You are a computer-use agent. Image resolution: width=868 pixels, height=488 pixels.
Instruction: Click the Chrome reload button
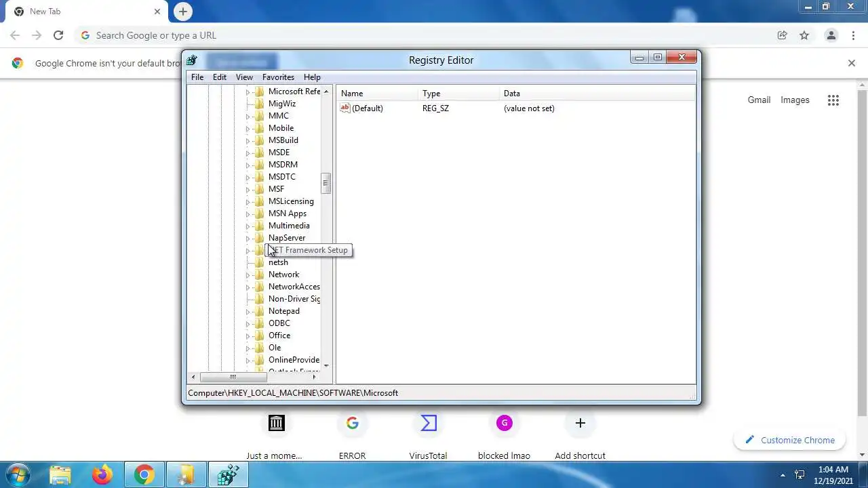click(x=58, y=35)
